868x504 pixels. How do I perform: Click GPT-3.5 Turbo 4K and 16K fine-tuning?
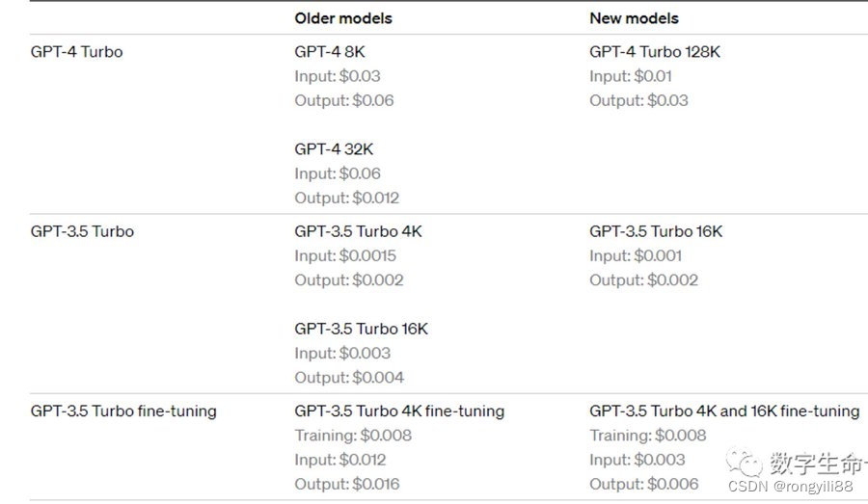tap(724, 411)
